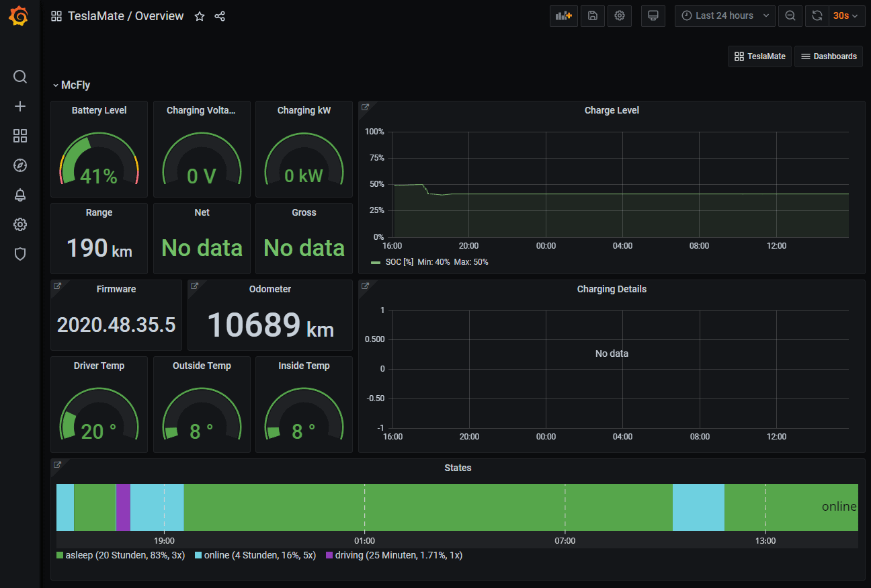Click the Save dashboard icon

(x=591, y=15)
